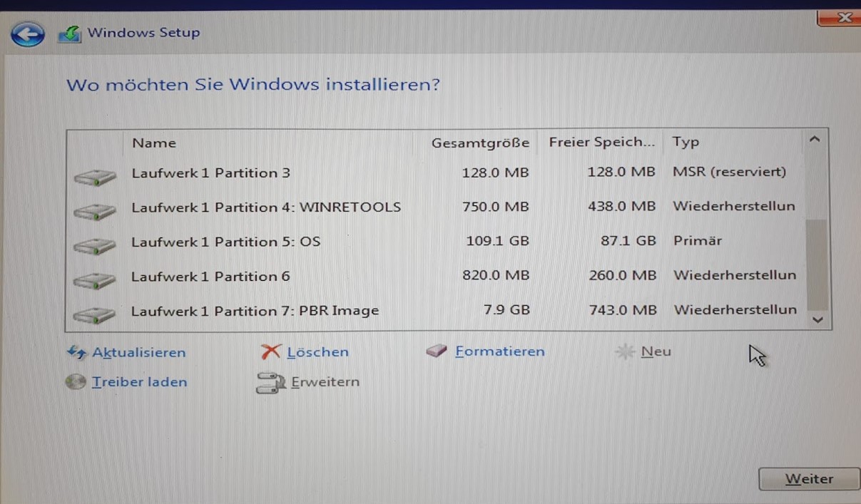Click the drive icon for PBR Image partition
The width and height of the screenshot is (861, 504).
(94, 312)
